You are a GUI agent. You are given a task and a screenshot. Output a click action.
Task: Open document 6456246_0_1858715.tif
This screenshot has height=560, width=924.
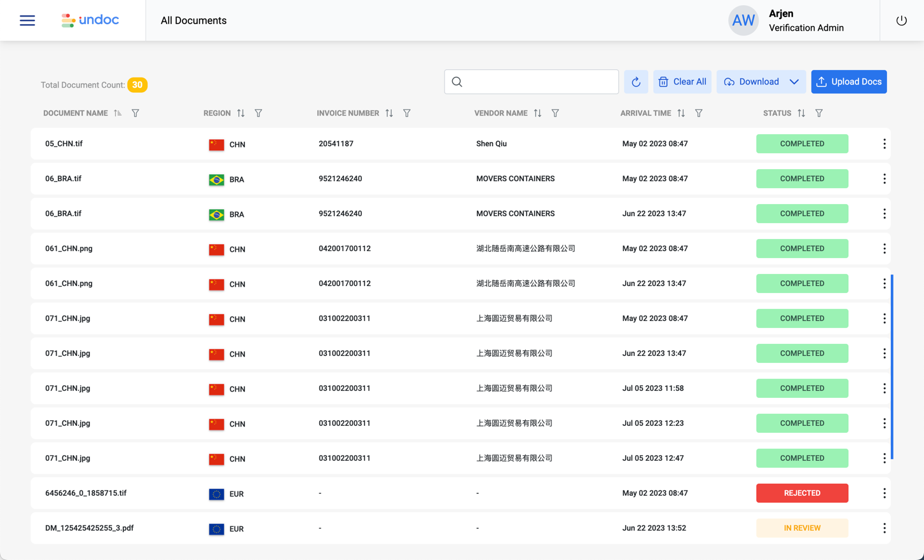(86, 493)
